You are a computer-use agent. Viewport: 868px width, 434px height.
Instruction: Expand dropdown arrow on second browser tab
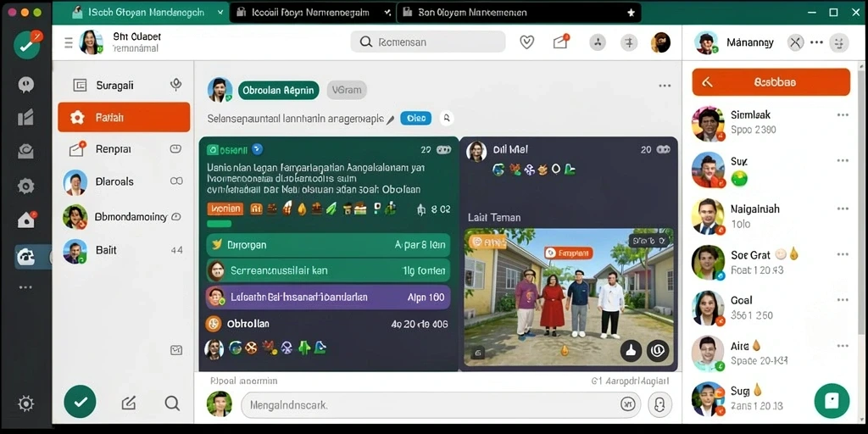(x=387, y=13)
